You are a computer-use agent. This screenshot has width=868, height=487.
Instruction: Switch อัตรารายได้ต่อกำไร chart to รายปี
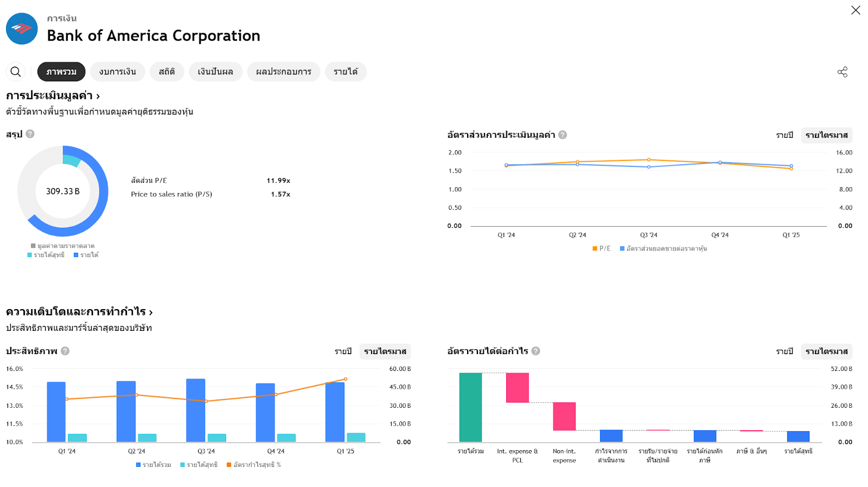[x=784, y=351]
